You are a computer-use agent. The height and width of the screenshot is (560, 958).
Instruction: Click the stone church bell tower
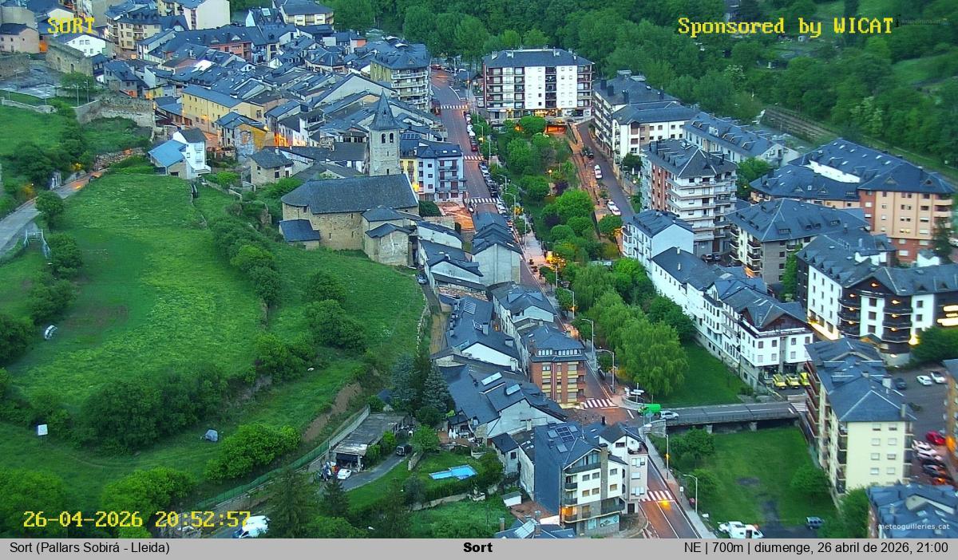[x=384, y=140]
